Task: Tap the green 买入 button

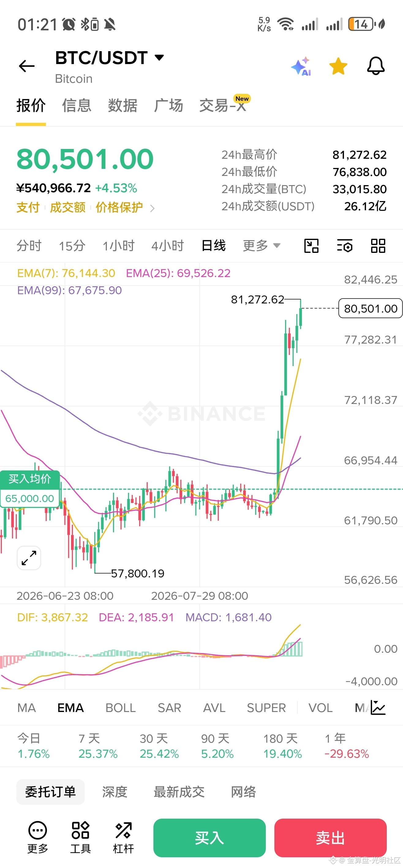Action: coord(209,838)
